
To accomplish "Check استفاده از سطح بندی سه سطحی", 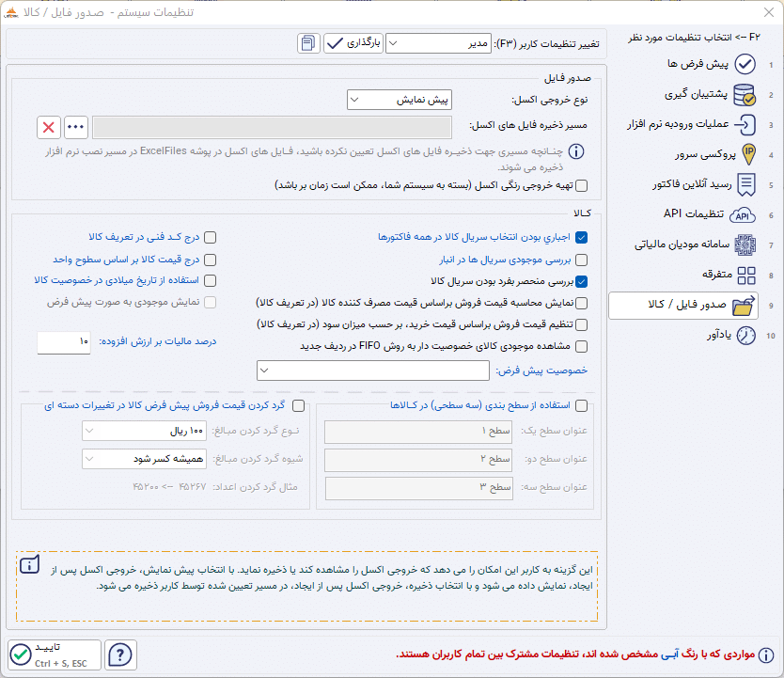I will [x=581, y=406].
